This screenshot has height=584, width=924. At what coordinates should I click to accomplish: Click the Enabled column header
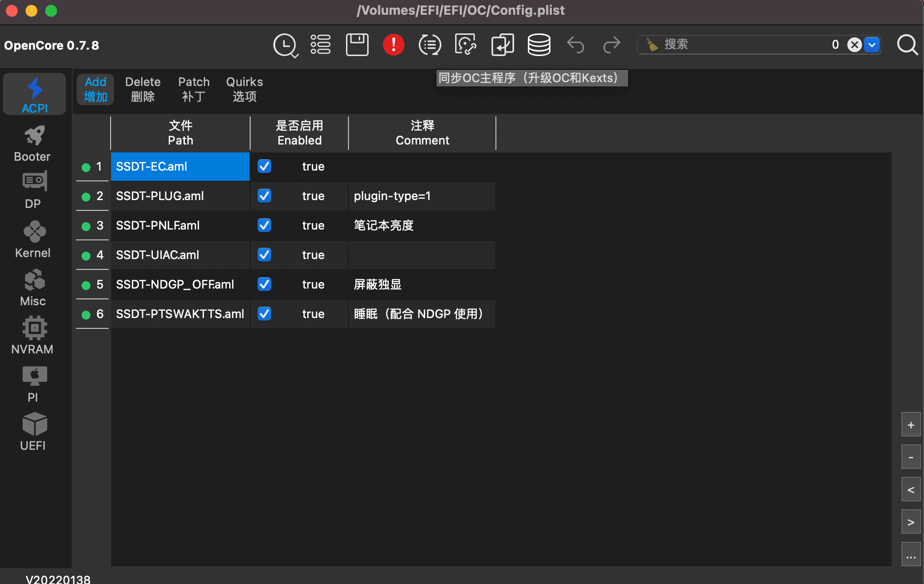coord(299,133)
